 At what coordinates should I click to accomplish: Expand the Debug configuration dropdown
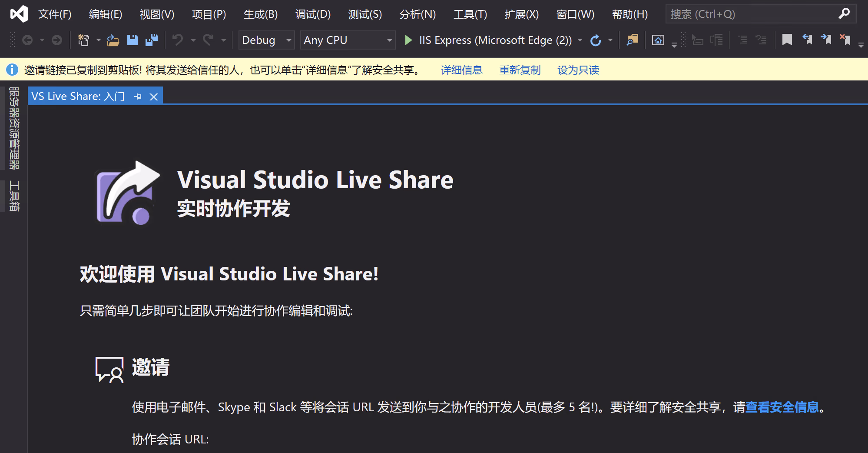(x=288, y=40)
